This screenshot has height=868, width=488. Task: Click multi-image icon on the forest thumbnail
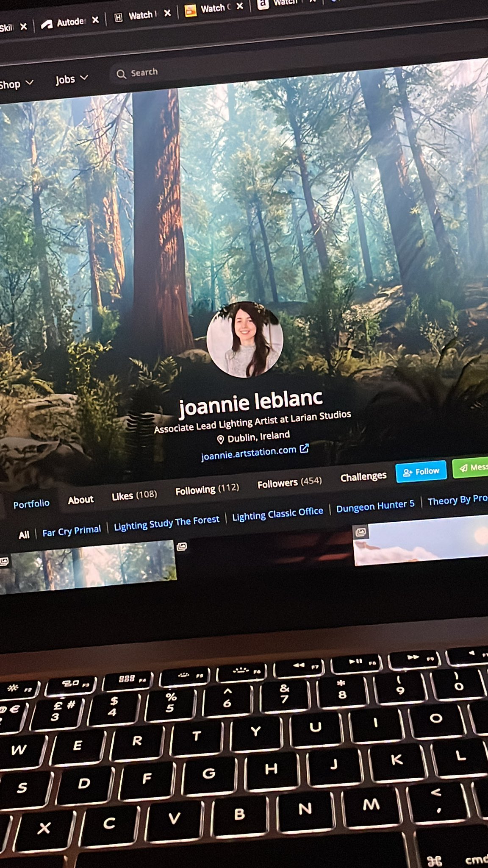pos(4,562)
